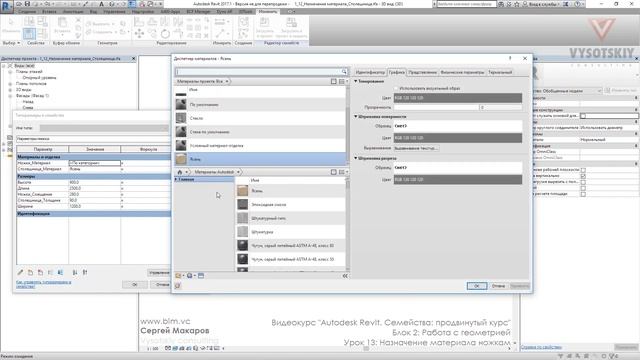Switch to the 'Термальный' tab
The height and width of the screenshot is (360, 640).
[x=500, y=72]
